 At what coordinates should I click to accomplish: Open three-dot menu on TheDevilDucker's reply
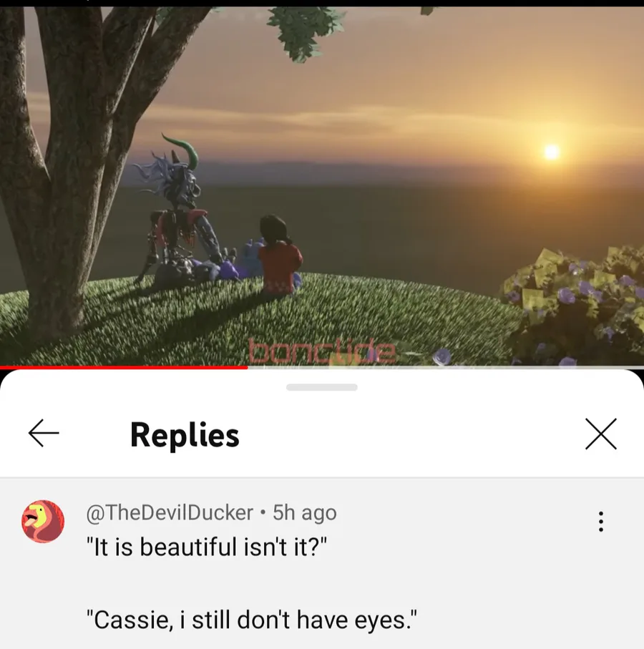(x=600, y=522)
